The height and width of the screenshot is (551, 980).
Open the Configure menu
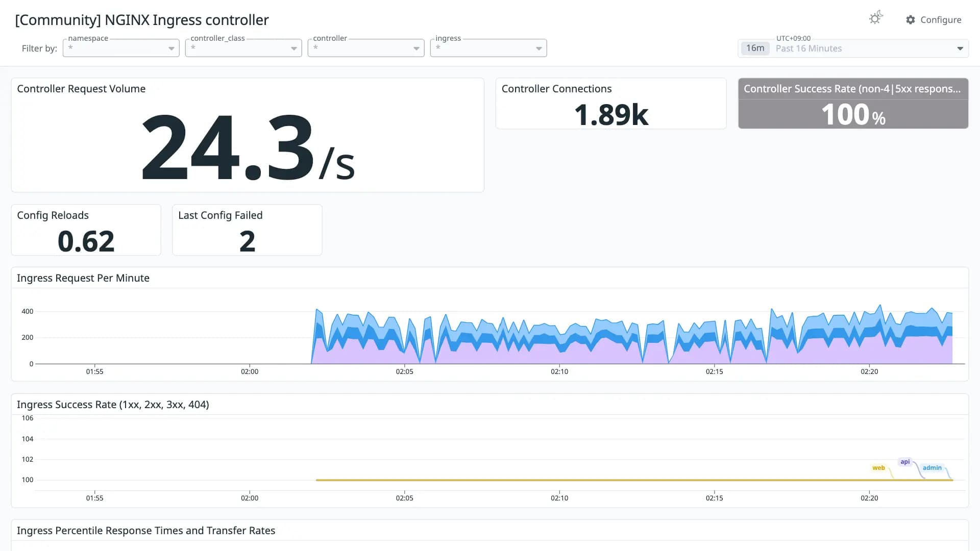click(934, 19)
